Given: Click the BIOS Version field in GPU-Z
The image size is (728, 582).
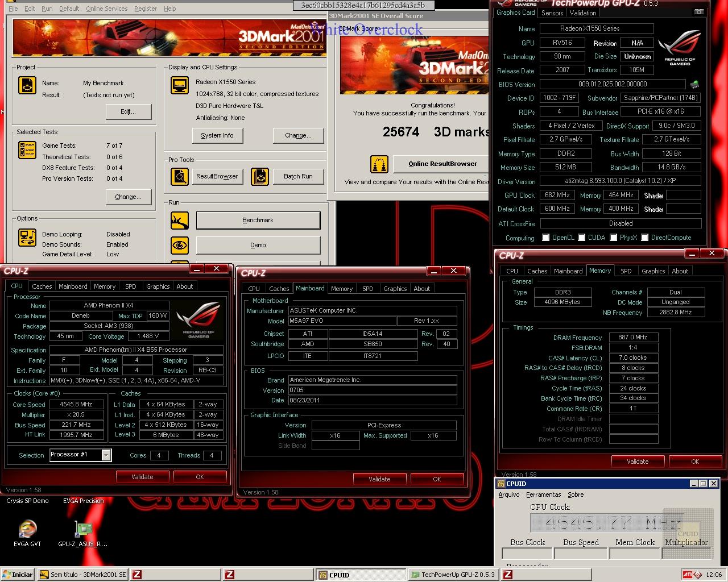Looking at the screenshot, I should coord(613,84).
